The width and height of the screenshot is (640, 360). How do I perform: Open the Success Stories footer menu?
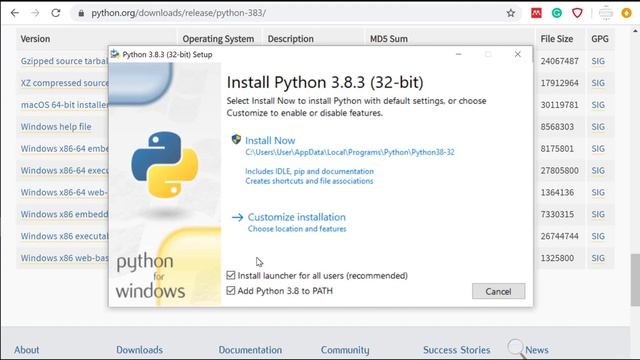point(456,350)
